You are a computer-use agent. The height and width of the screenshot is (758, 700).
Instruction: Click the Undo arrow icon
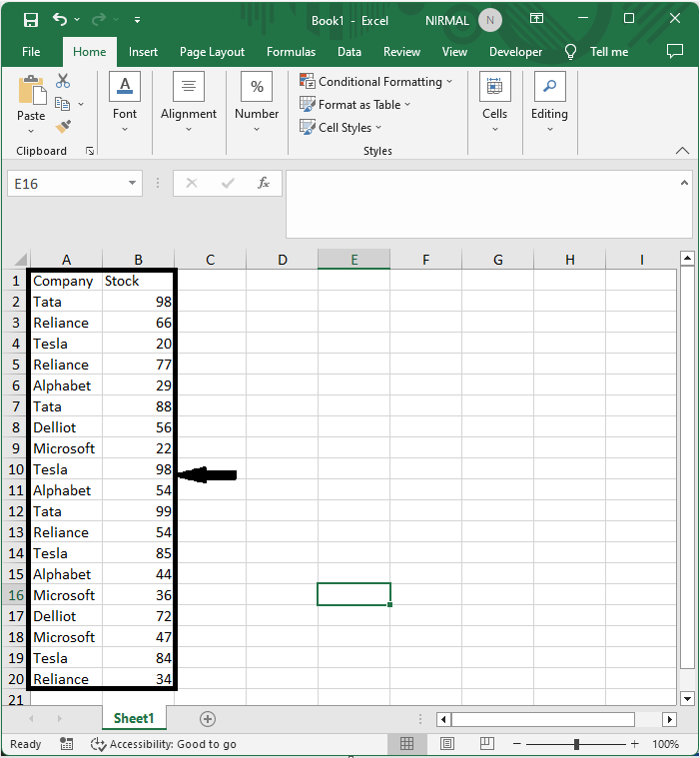60,20
